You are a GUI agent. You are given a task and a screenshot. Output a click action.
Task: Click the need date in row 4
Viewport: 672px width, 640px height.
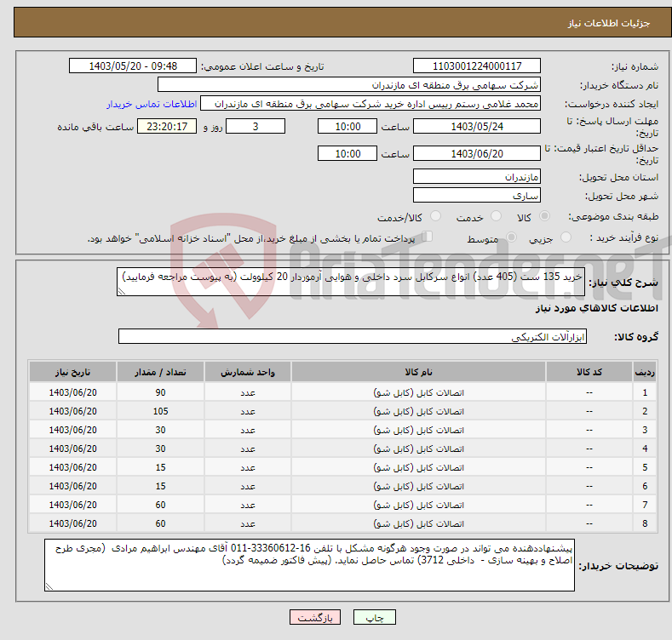(x=73, y=449)
